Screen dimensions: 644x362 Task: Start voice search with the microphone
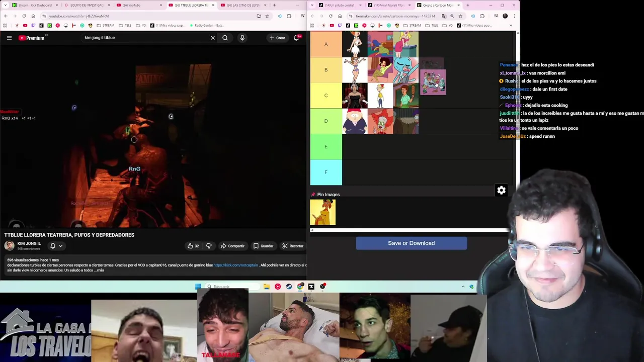coord(242,38)
